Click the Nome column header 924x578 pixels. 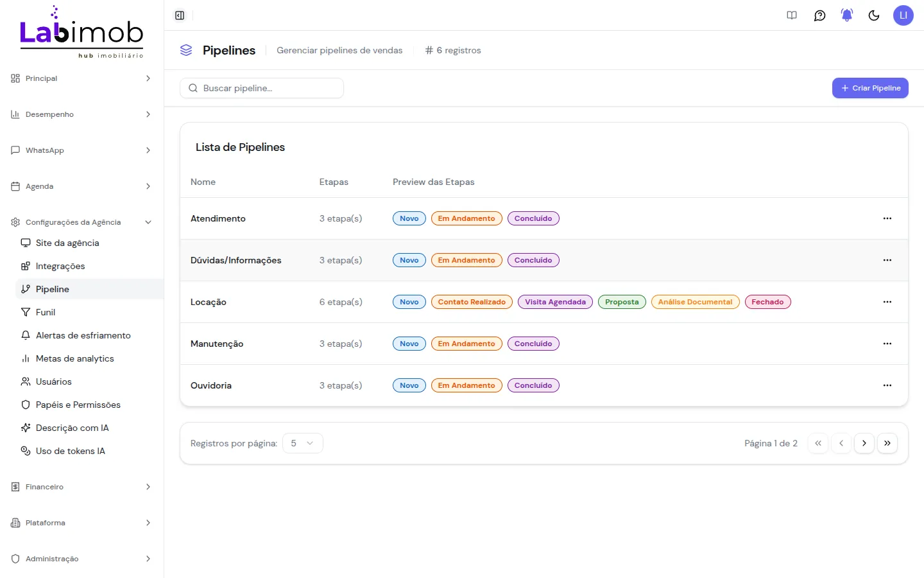tap(203, 182)
